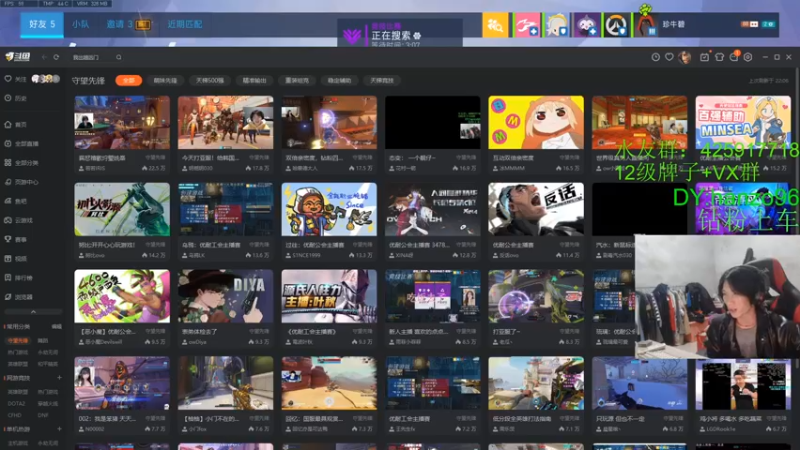Open the 关注 heart item in sidebar
The width and height of the screenshot is (800, 450).
[15, 79]
